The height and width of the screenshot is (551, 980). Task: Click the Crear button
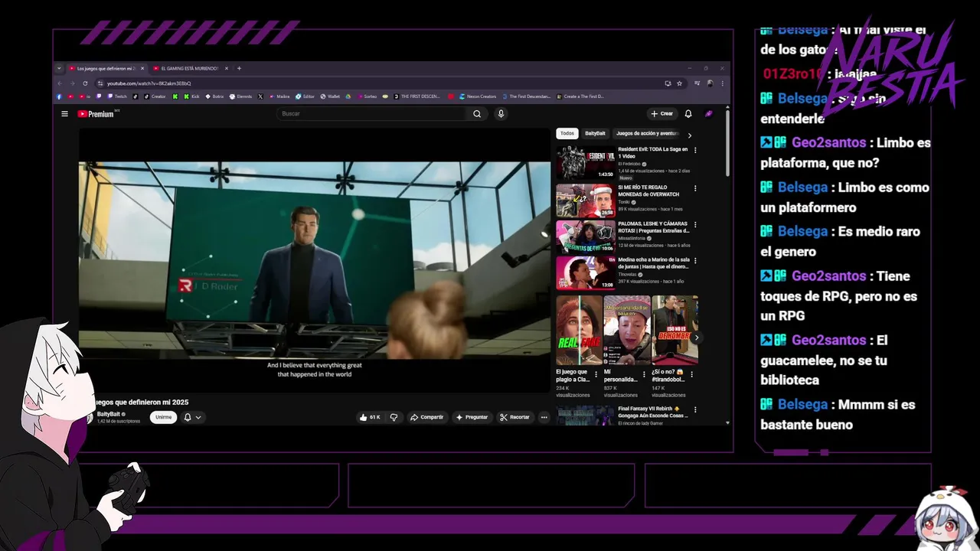click(x=662, y=114)
